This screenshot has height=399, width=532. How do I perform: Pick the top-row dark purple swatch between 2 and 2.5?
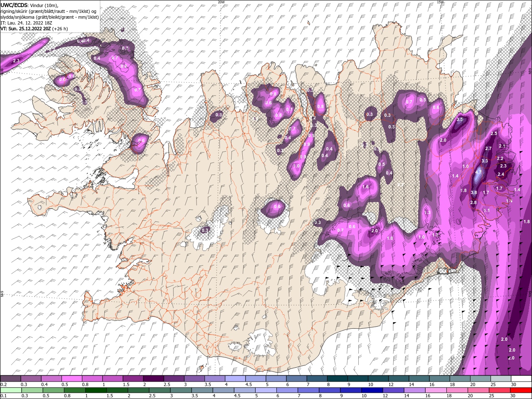click(153, 379)
